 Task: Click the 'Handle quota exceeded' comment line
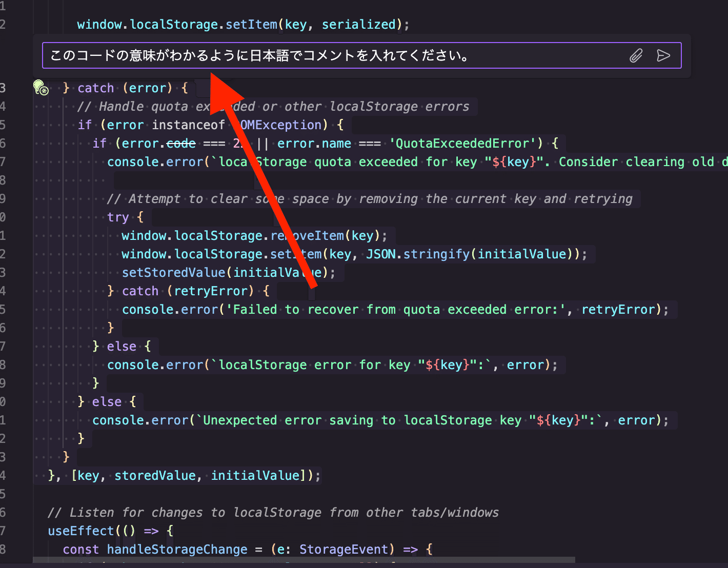point(273,107)
